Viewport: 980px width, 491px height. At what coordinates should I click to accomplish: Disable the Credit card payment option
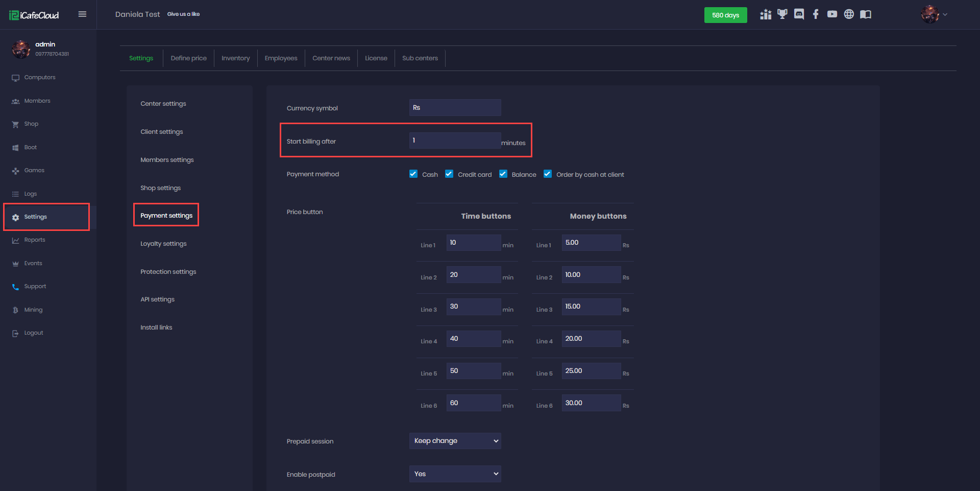point(449,174)
